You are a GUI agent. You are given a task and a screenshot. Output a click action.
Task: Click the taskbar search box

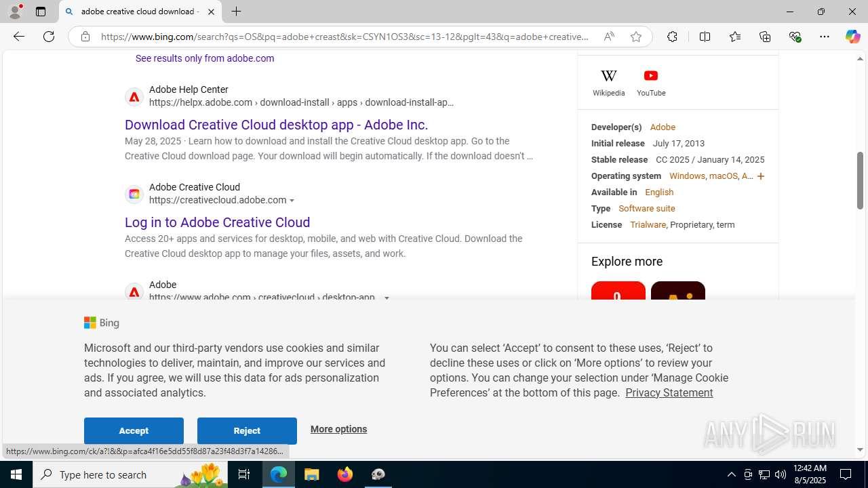point(130,474)
